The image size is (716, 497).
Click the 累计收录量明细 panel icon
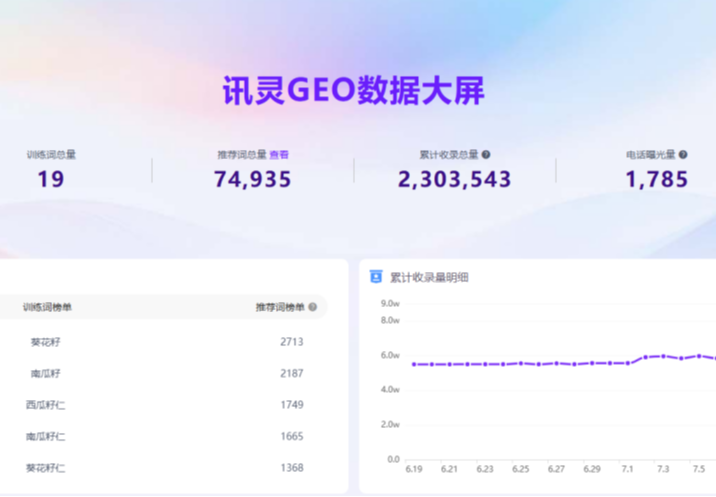coord(376,277)
